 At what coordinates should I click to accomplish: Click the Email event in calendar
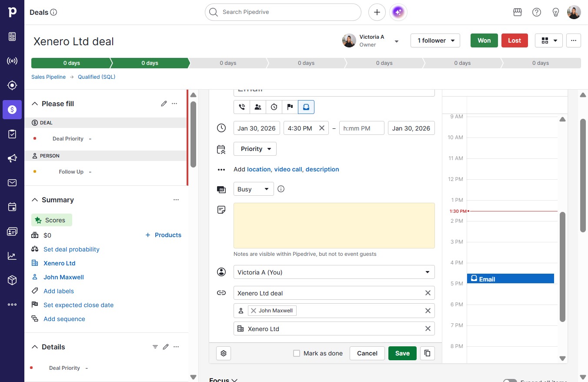511,278
